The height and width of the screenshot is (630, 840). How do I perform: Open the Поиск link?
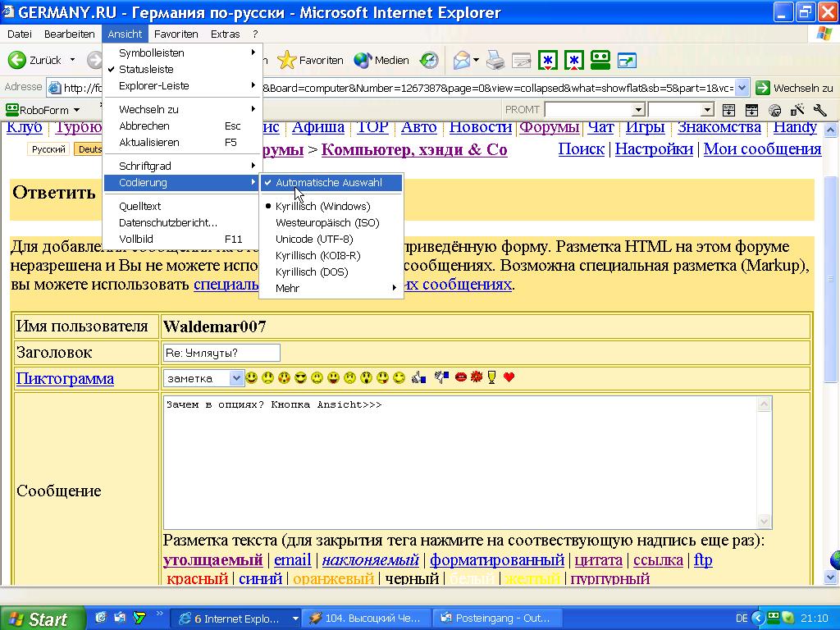tap(582, 149)
